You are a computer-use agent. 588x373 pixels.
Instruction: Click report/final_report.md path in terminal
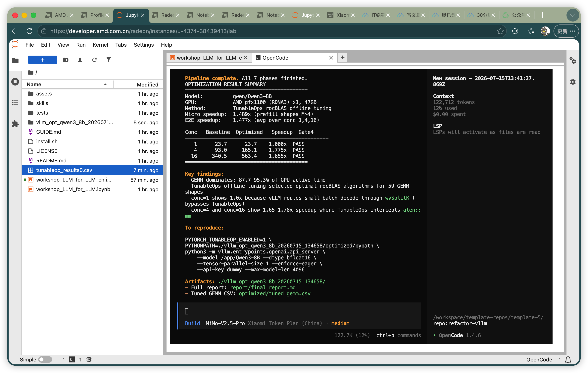click(x=263, y=288)
